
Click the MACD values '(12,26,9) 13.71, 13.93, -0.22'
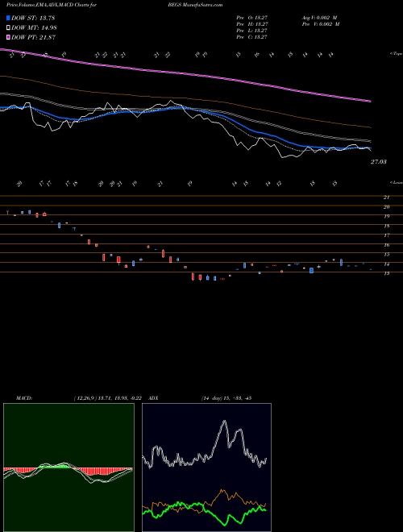pos(108,398)
